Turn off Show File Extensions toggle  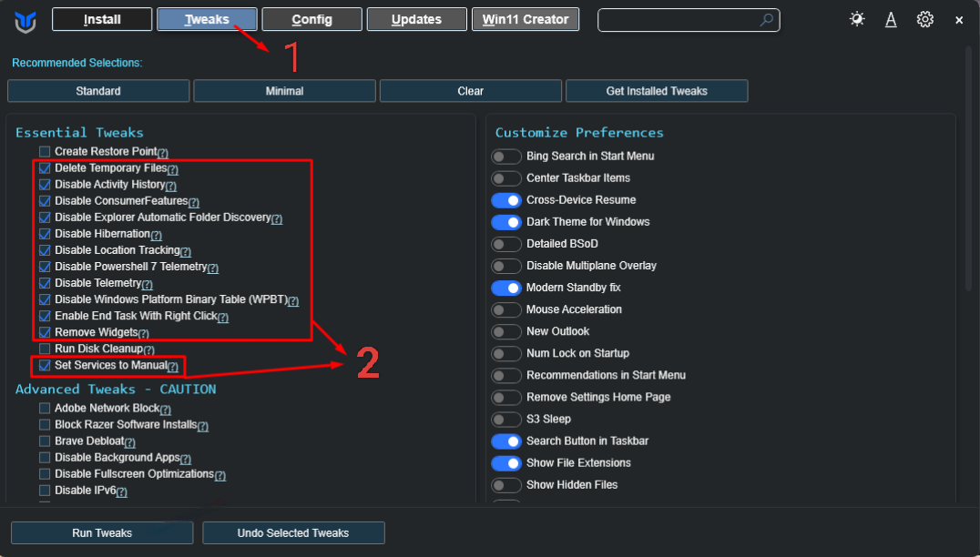[x=506, y=462]
